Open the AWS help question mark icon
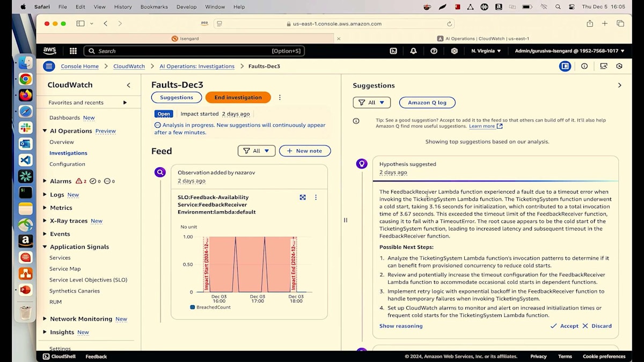Screen dimensions: 644x362 point(434,51)
